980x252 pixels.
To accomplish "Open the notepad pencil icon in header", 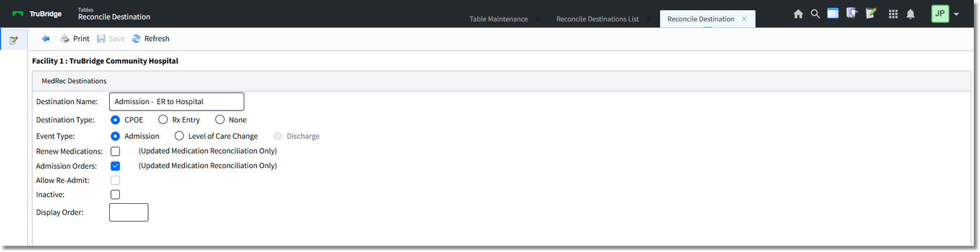I will (x=871, y=13).
